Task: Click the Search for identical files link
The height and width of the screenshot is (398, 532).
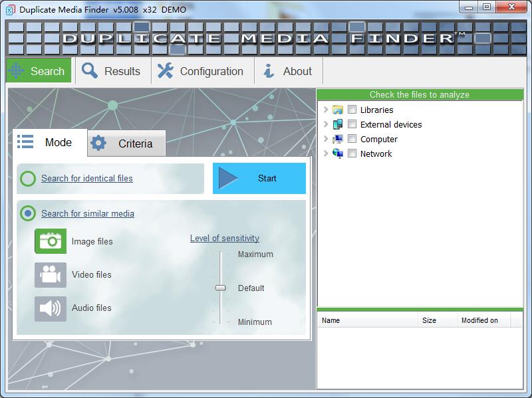Action: point(87,178)
